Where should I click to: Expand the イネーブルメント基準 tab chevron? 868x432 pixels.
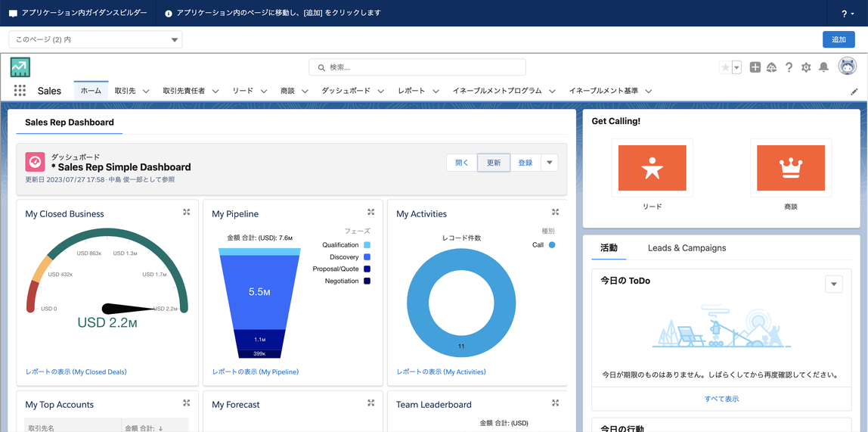pyautogui.click(x=648, y=92)
